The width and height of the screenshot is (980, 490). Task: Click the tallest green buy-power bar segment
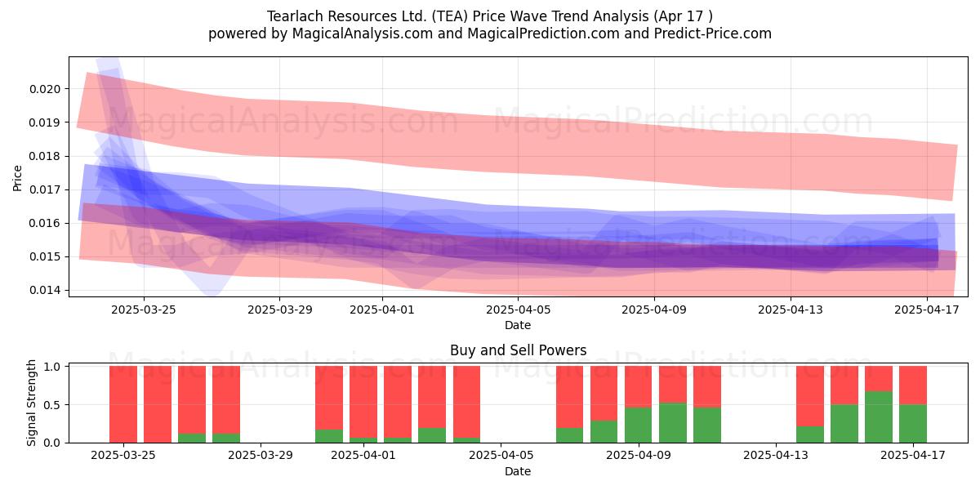point(879,416)
